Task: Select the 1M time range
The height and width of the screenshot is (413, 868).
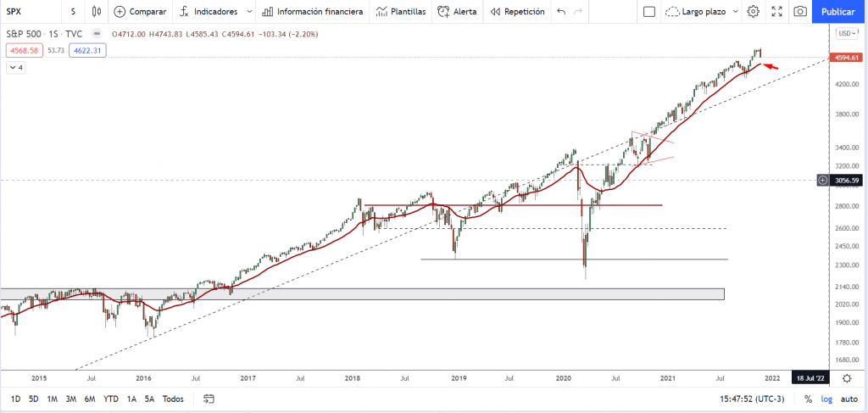Action: click(52, 399)
